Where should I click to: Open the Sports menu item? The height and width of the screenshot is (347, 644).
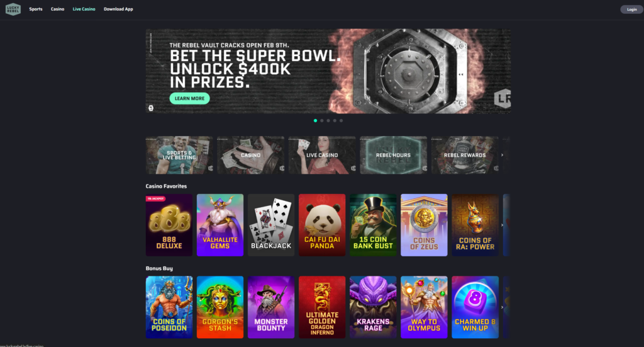point(36,9)
